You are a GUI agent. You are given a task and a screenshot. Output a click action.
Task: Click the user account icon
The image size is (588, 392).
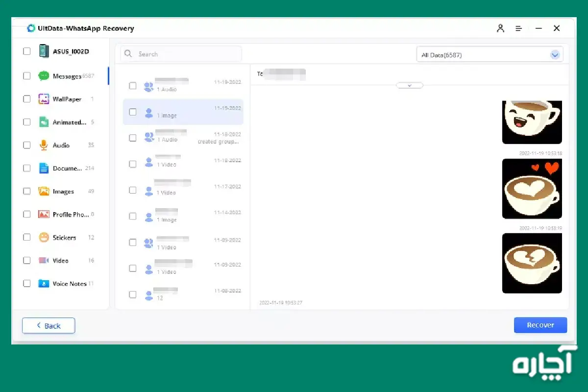[500, 28]
